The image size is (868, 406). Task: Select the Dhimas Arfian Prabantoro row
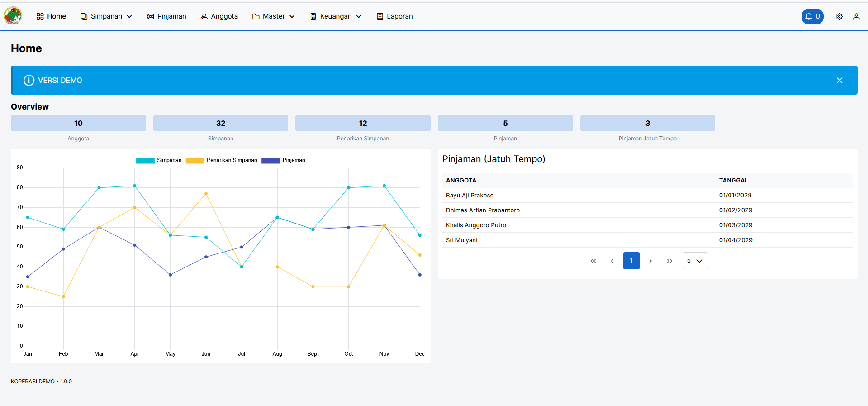[648, 210]
